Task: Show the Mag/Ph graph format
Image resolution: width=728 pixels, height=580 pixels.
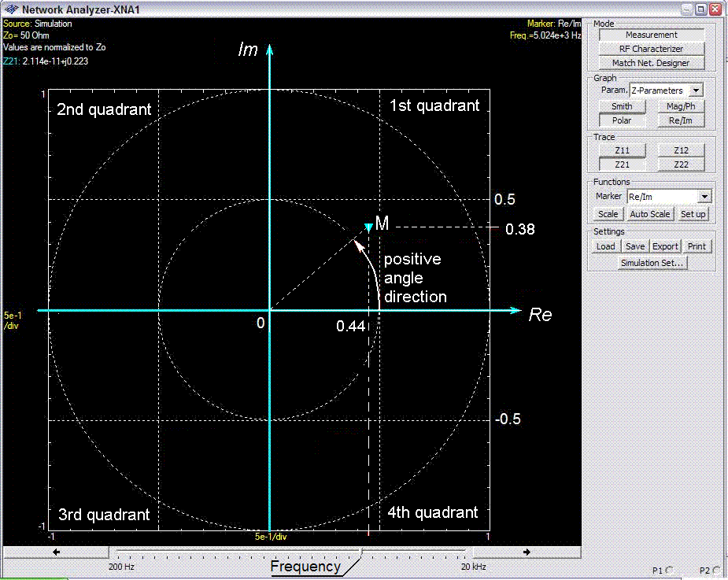Action: [680, 106]
